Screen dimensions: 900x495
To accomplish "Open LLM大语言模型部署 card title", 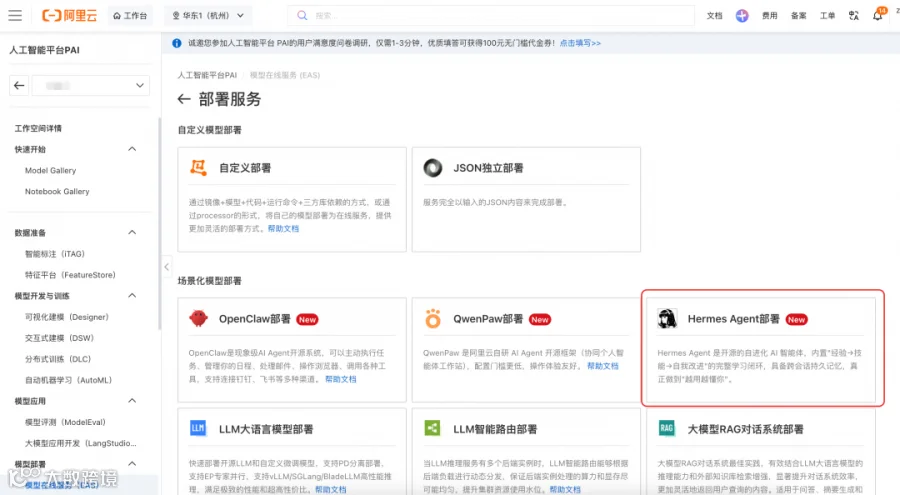I will (266, 430).
